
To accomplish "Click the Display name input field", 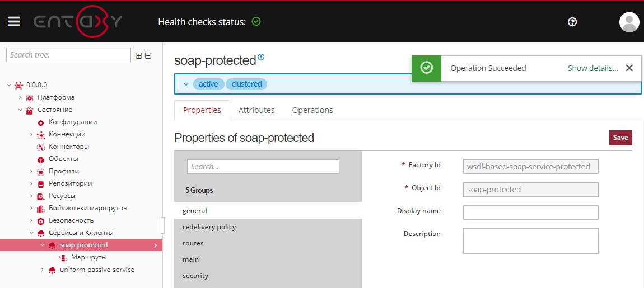I will (531, 213).
